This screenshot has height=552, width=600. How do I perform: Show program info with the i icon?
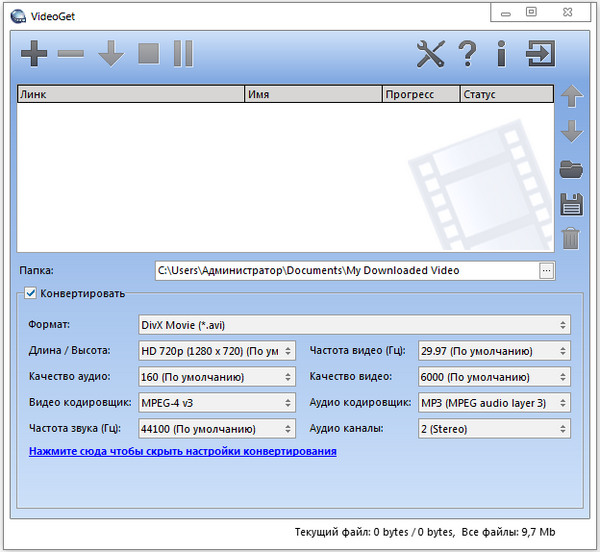[x=501, y=54]
